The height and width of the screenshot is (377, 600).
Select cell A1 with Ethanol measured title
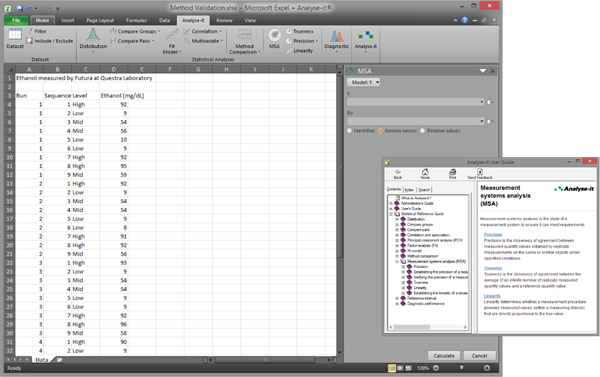tap(29, 78)
